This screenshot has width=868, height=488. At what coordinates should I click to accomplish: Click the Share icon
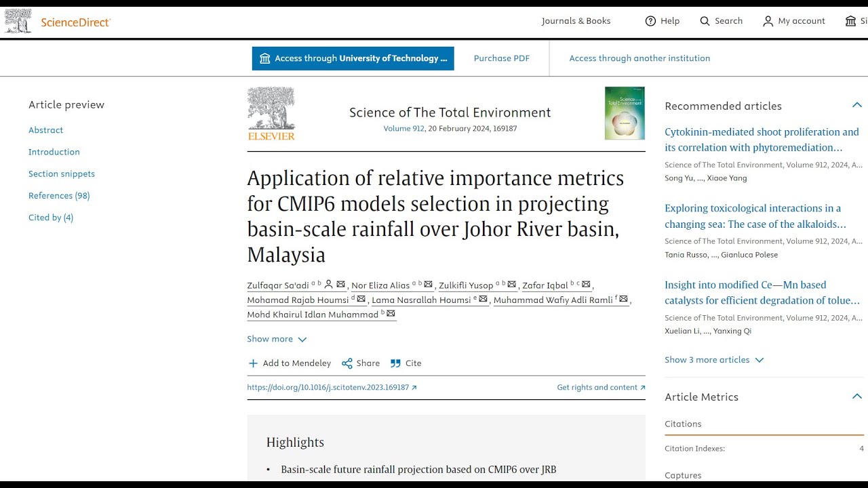(x=347, y=363)
